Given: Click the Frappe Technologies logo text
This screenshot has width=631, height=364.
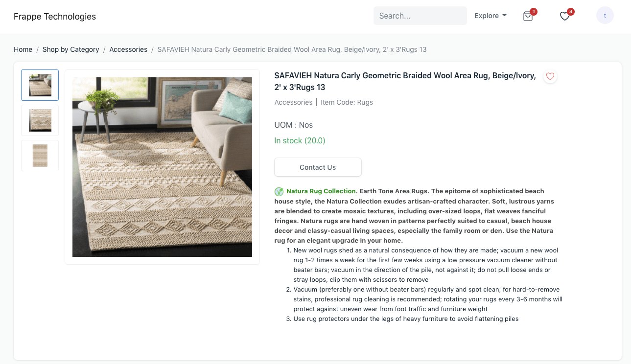Looking at the screenshot, I should click(x=55, y=16).
